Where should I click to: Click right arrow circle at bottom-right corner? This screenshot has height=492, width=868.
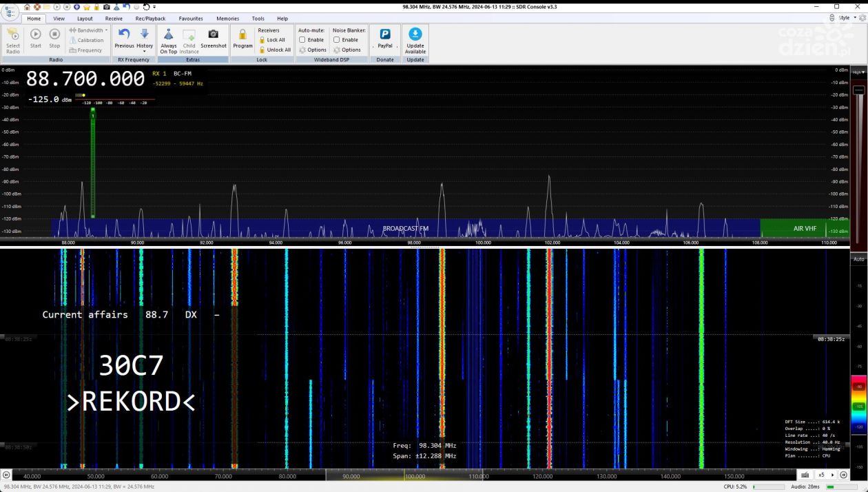844,475
